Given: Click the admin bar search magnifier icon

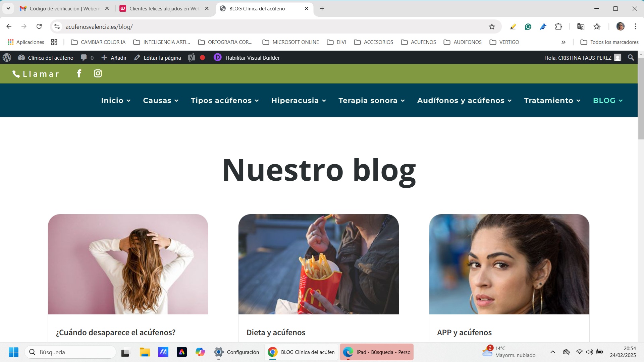Looking at the screenshot, I should 631,58.
